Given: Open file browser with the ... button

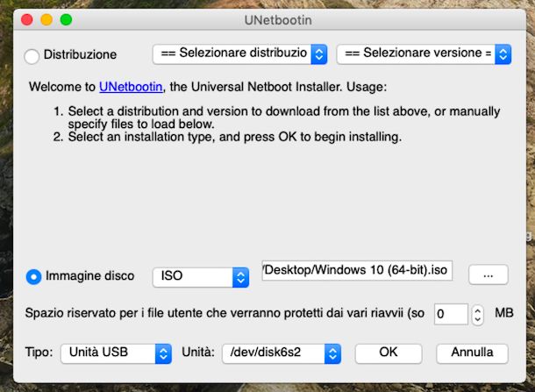Looking at the screenshot, I should [x=489, y=274].
